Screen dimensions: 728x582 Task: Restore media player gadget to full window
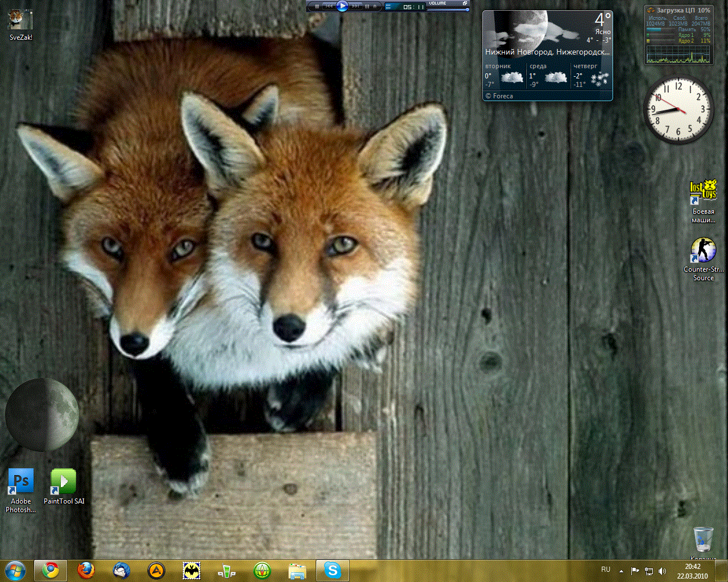[465, 3]
